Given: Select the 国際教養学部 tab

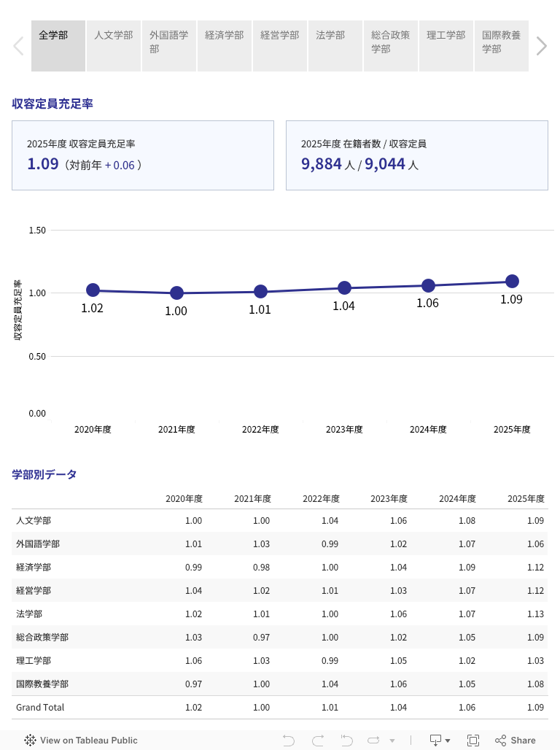Looking at the screenshot, I should (502, 46).
